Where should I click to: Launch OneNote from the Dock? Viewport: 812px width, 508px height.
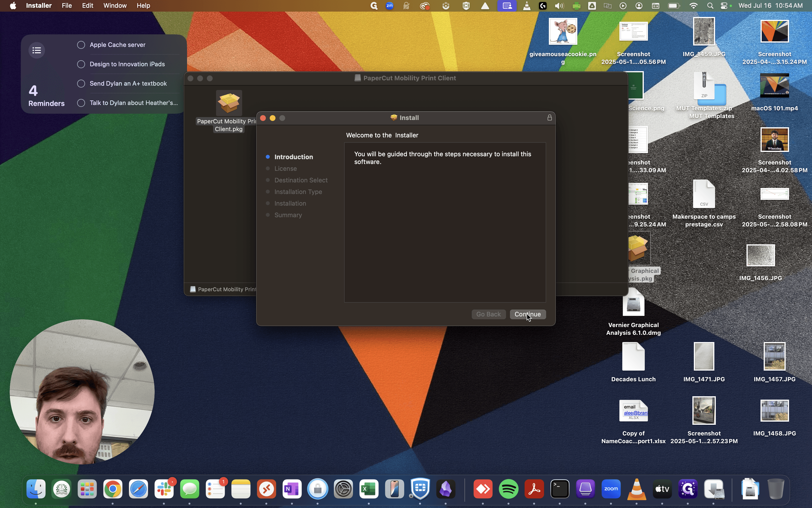coord(292,489)
